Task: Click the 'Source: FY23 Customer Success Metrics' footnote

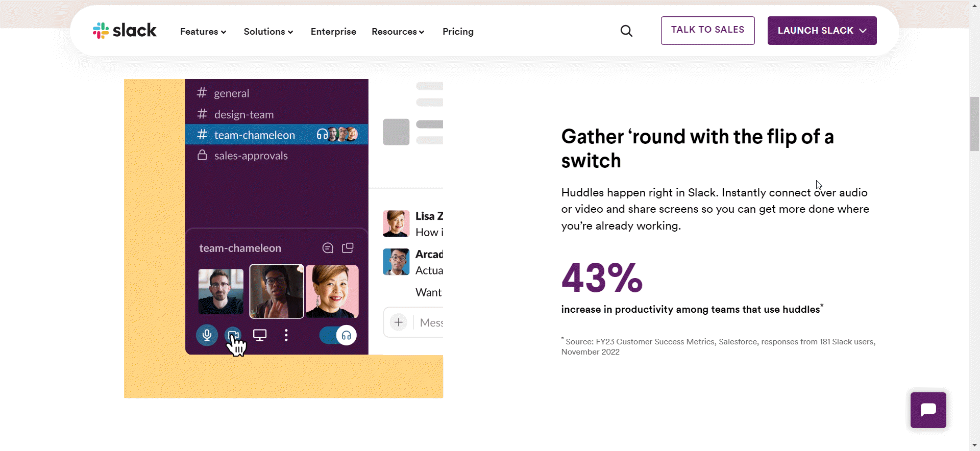Action: [x=719, y=346]
